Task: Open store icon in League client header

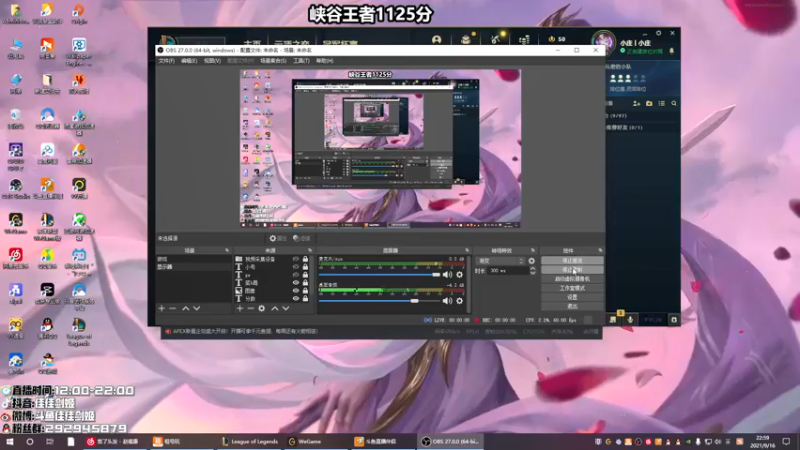Action: coord(524,39)
